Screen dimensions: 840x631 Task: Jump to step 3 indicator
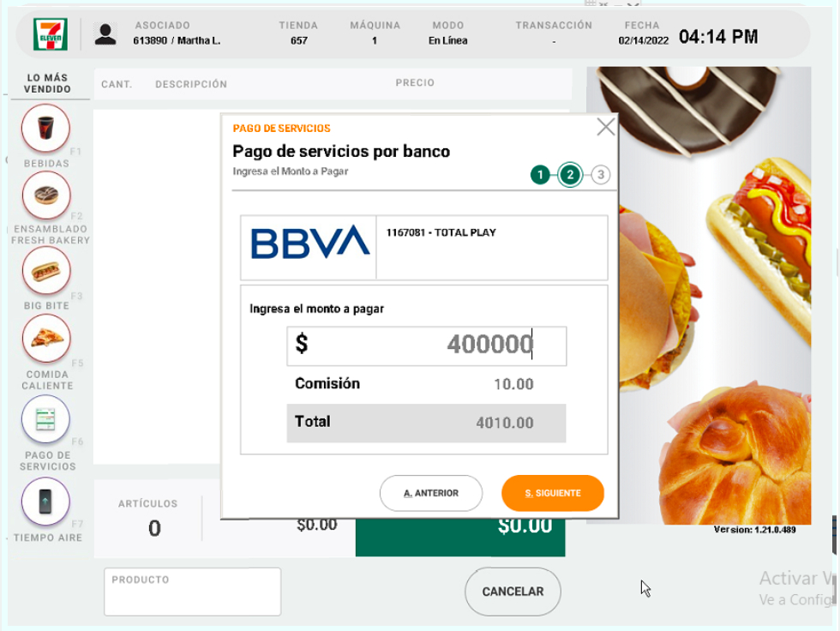click(x=601, y=175)
